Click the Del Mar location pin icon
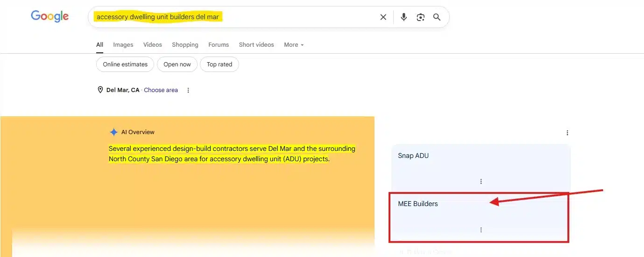The image size is (644, 257). click(100, 90)
